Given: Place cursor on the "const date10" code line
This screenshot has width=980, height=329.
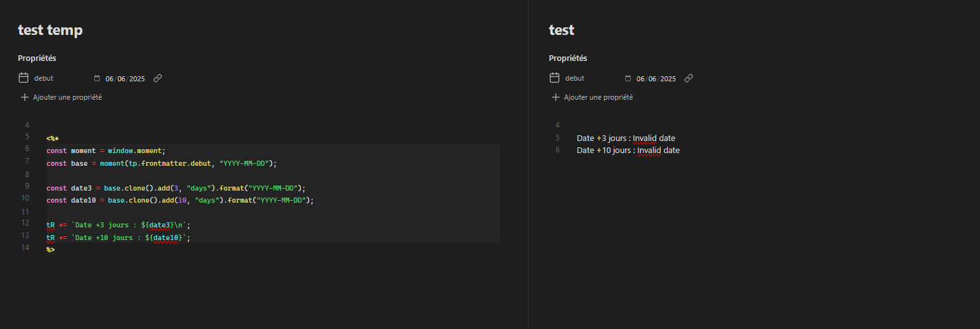Looking at the screenshot, I should (181, 200).
